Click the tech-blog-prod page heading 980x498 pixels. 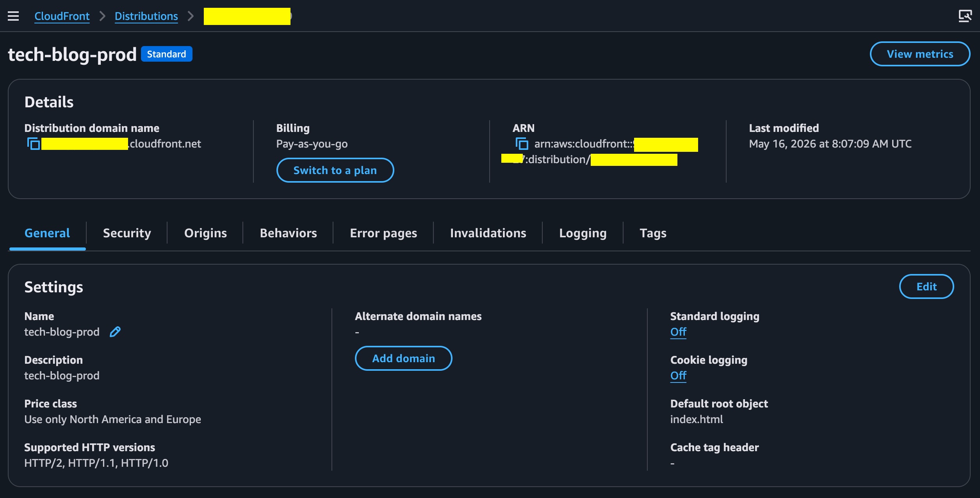tap(72, 54)
